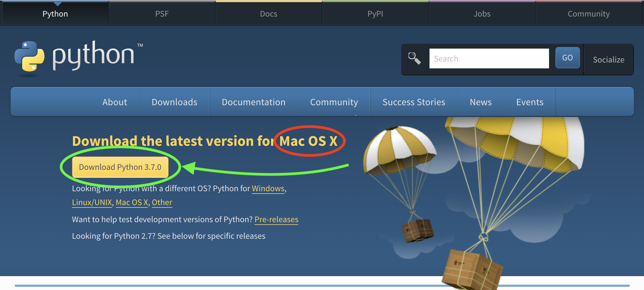Go to the PyPI tab
The width and height of the screenshot is (644, 290).
pos(375,14)
